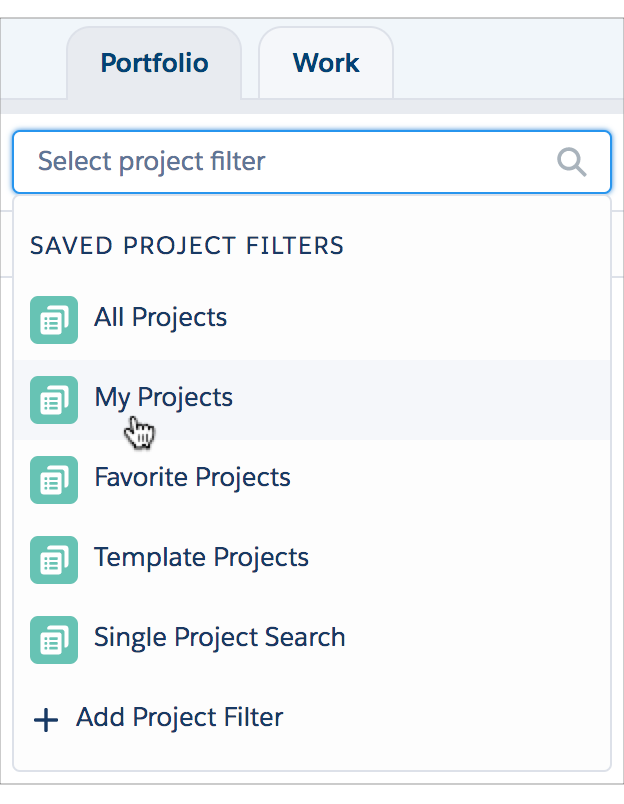This screenshot has width=624, height=804.
Task: Choose the My Projects filter
Action: (x=312, y=400)
